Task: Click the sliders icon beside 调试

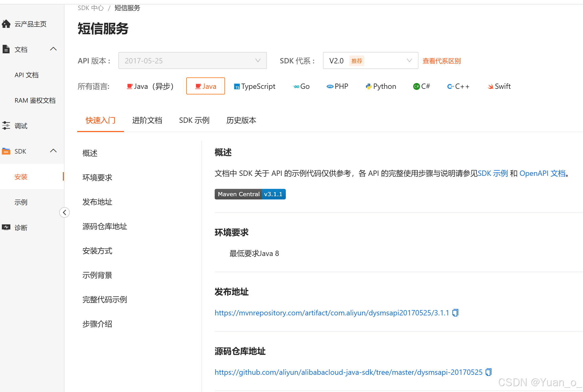Action: pyautogui.click(x=6, y=126)
